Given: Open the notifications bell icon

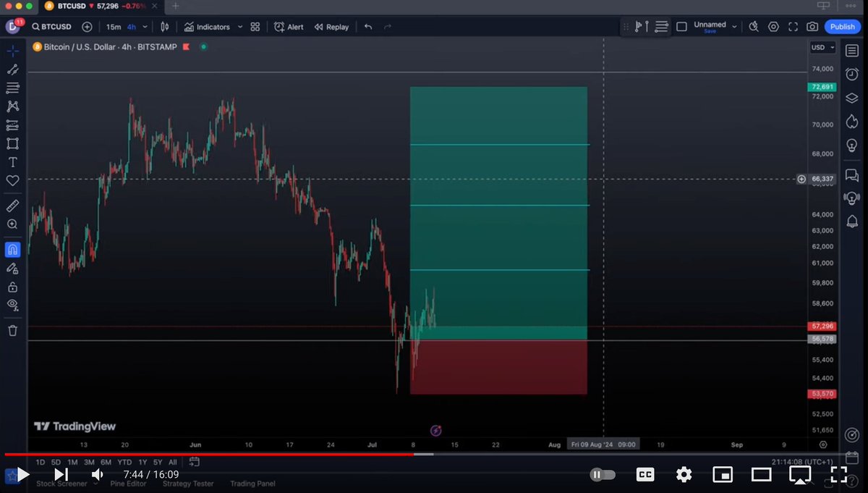Looking at the screenshot, I should tap(852, 222).
